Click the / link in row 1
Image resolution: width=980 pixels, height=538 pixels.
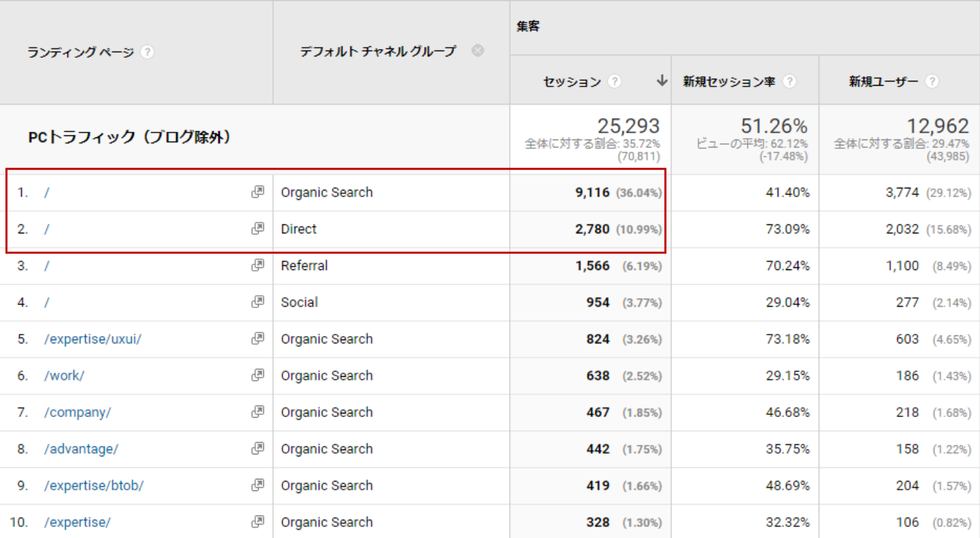46,192
